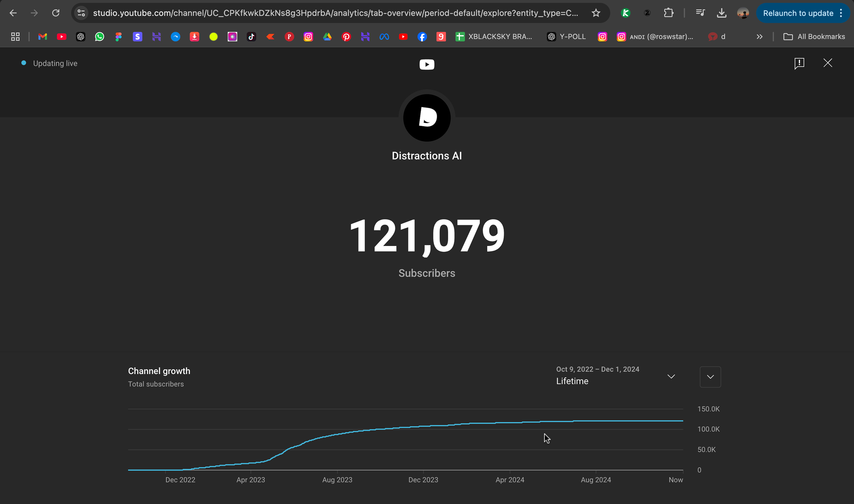Open site information icon in address bar
Screen dimensions: 854x504
pyautogui.click(x=81, y=13)
